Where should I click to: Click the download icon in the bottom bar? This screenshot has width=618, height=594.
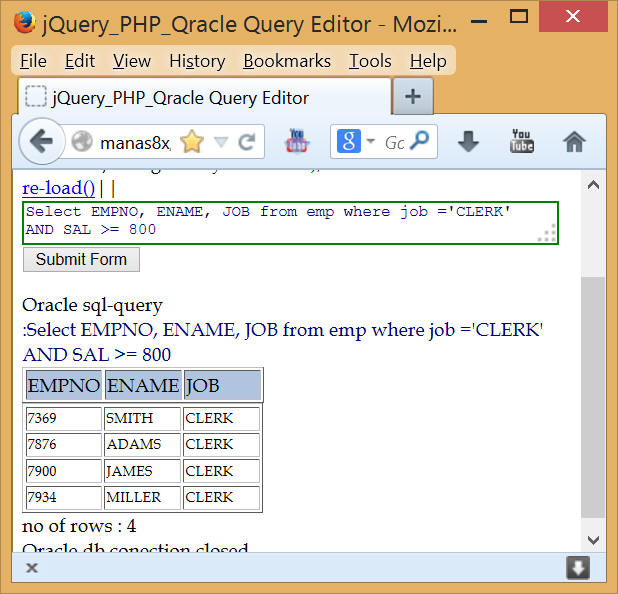point(577,568)
